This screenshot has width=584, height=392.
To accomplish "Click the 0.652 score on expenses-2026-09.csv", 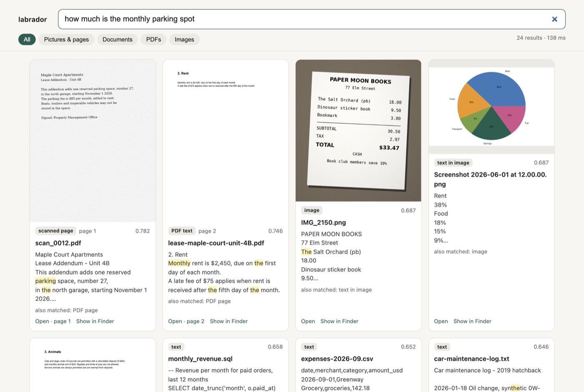I will [x=408, y=347].
